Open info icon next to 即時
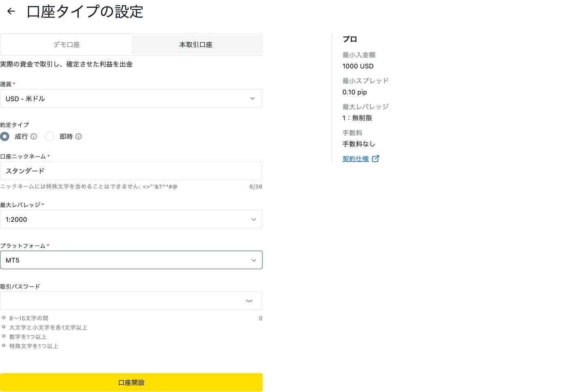 tap(79, 137)
